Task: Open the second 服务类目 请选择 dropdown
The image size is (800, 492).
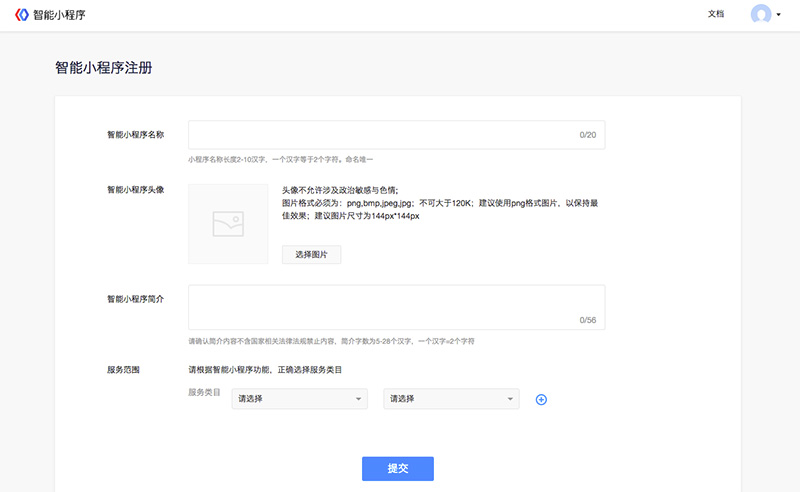Action: [451, 399]
